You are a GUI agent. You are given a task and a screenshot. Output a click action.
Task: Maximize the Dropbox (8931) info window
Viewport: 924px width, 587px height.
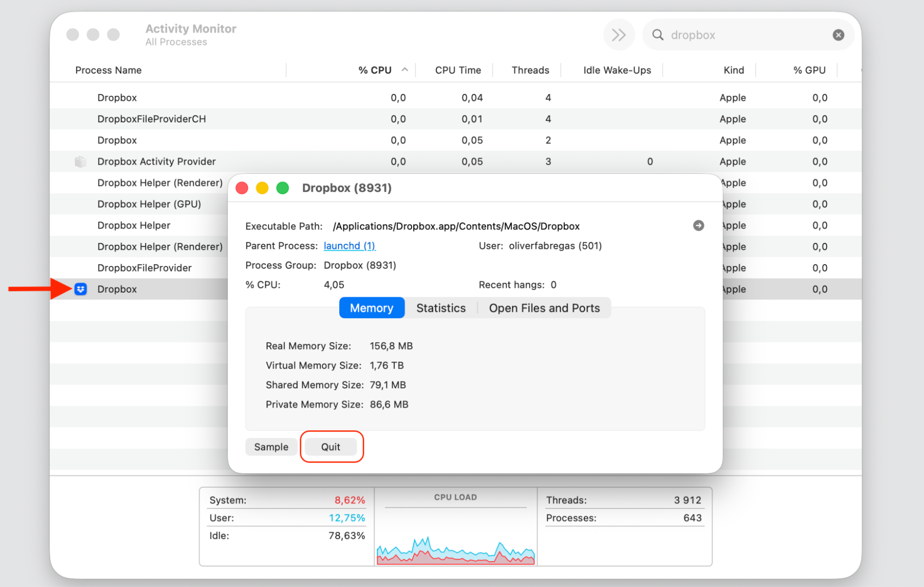[282, 188]
